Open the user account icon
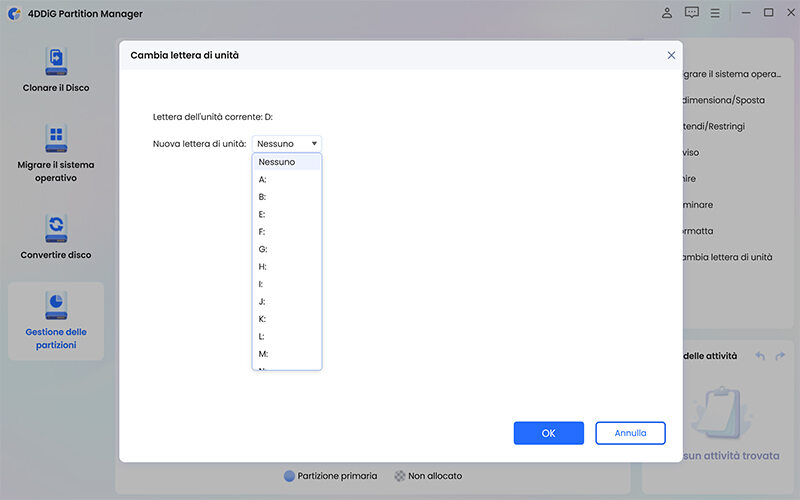Screen dimensions: 800x500 666,13
